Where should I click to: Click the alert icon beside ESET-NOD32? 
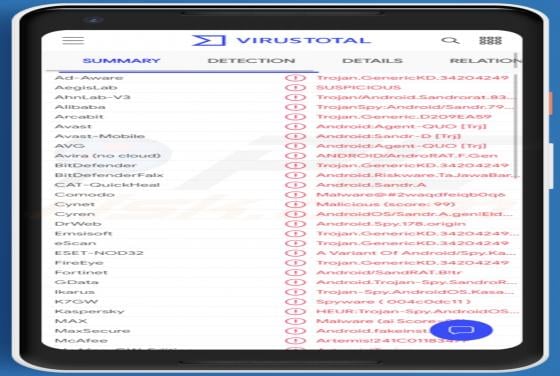pyautogui.click(x=295, y=253)
